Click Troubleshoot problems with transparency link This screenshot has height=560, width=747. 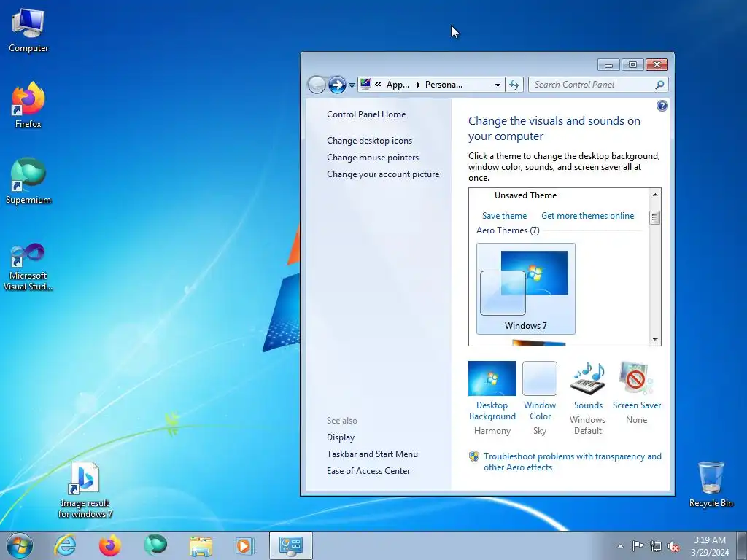tap(572, 462)
